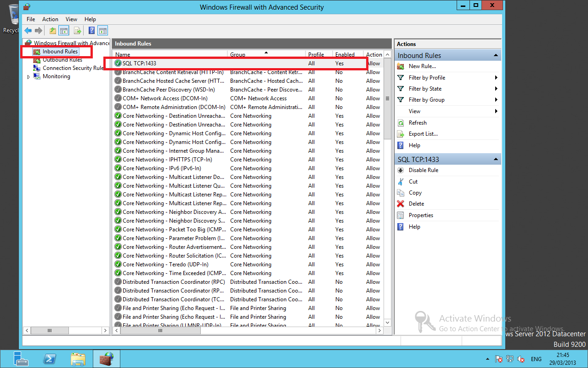
Task: Collapse the SQL TCP:1433 actions section
Action: pyautogui.click(x=496, y=159)
